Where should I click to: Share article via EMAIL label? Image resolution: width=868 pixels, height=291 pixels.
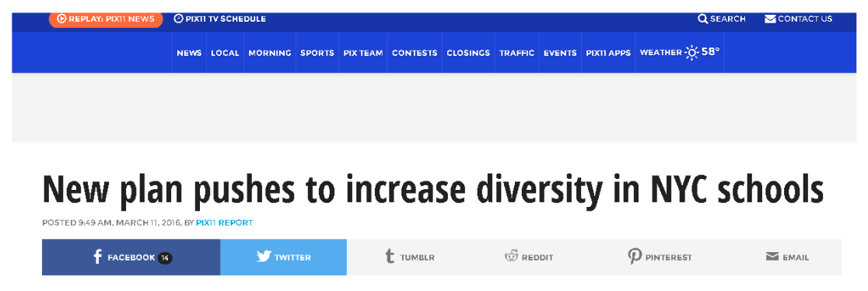[x=796, y=258]
